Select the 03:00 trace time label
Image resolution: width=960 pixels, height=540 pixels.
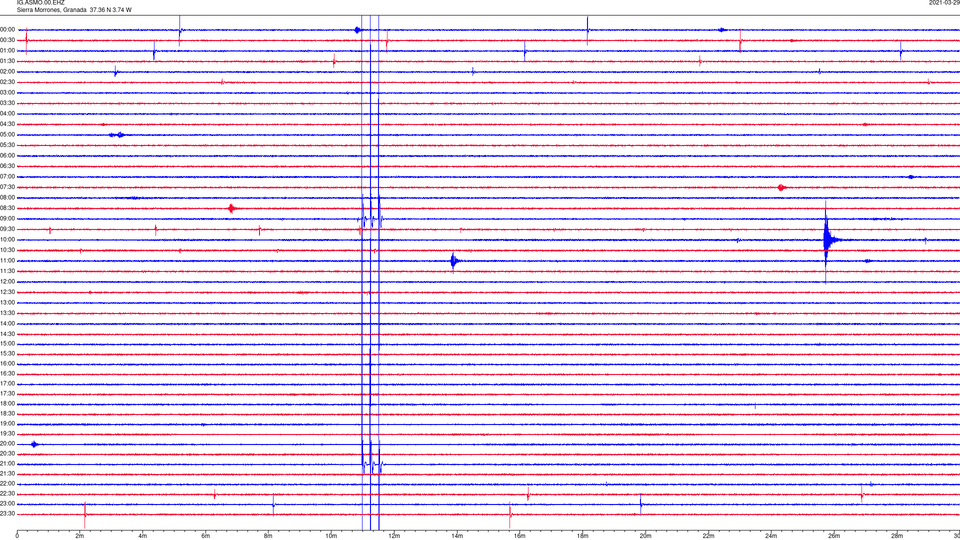(8, 92)
